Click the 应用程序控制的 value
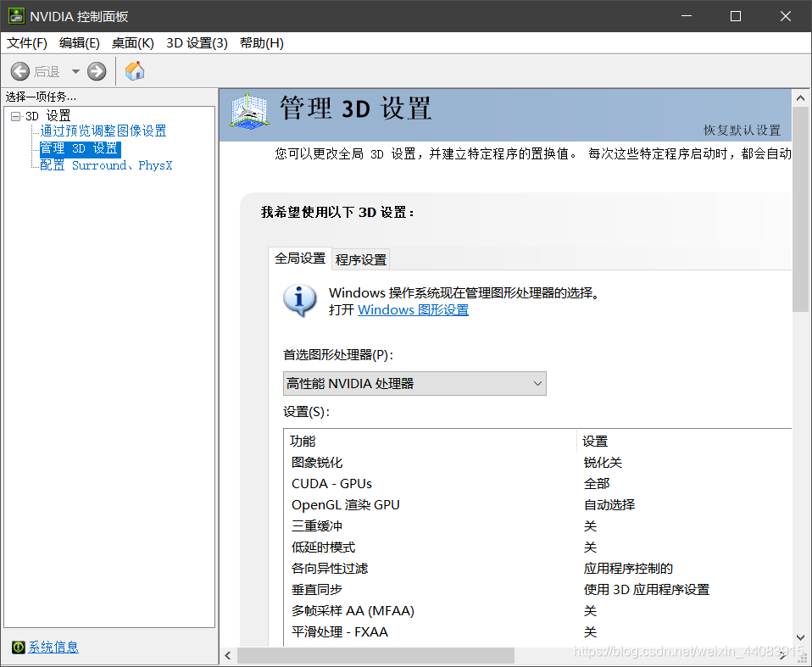812x667 pixels. point(628,569)
